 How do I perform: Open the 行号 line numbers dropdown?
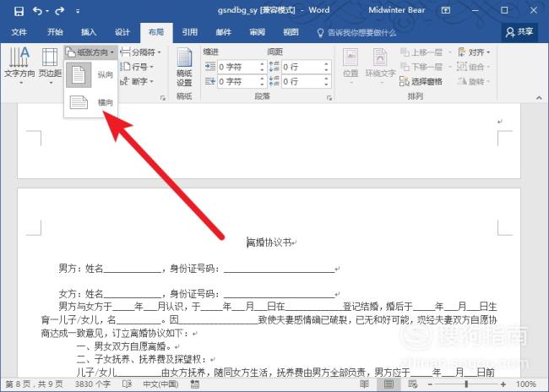(137, 67)
